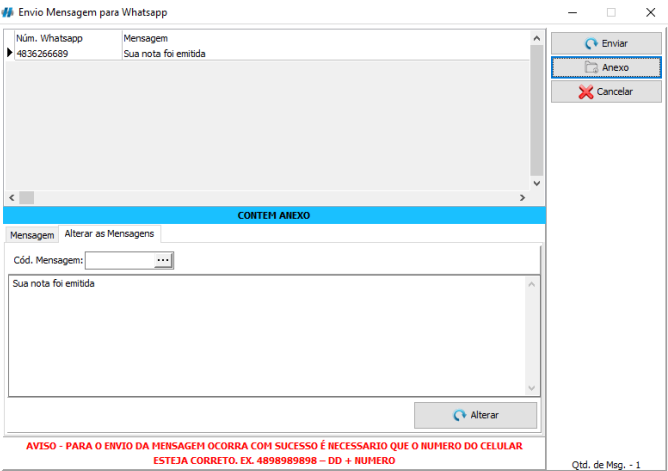668x471 pixels.
Task: Click into the Cód. Mensagem input field
Action: coord(120,260)
